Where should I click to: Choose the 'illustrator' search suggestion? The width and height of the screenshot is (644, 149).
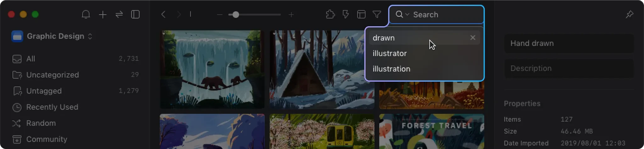(425, 53)
